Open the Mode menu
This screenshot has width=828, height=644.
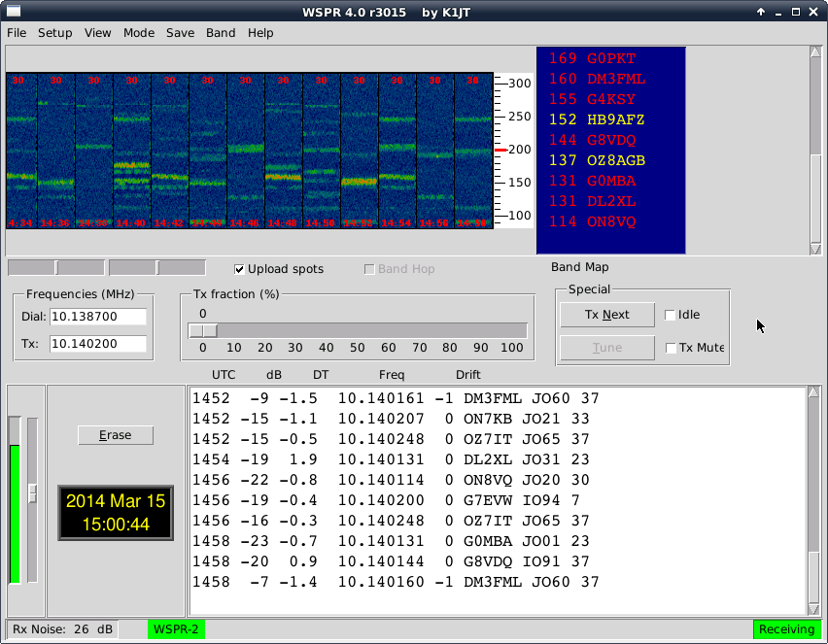click(x=139, y=33)
